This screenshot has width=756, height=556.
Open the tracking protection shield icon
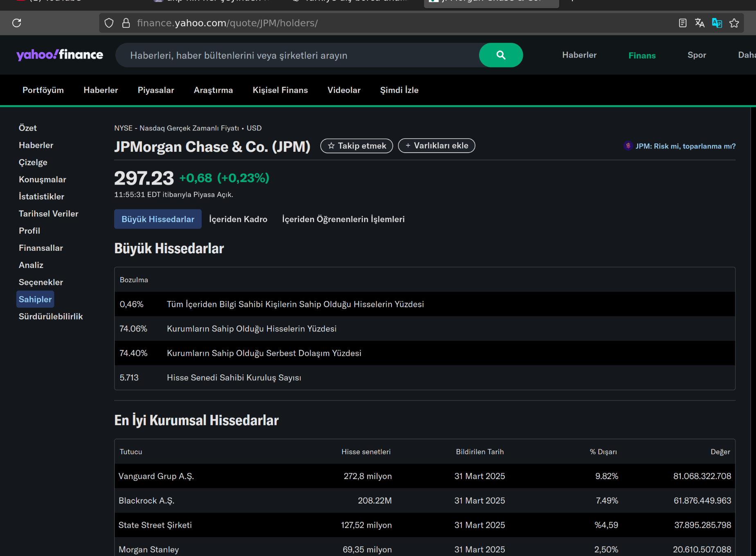pos(109,23)
